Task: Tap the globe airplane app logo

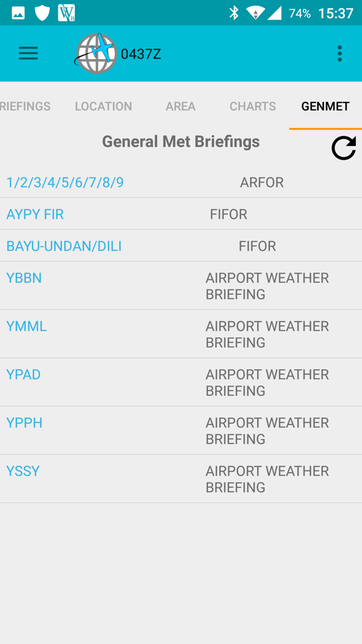Action: pyautogui.click(x=96, y=53)
